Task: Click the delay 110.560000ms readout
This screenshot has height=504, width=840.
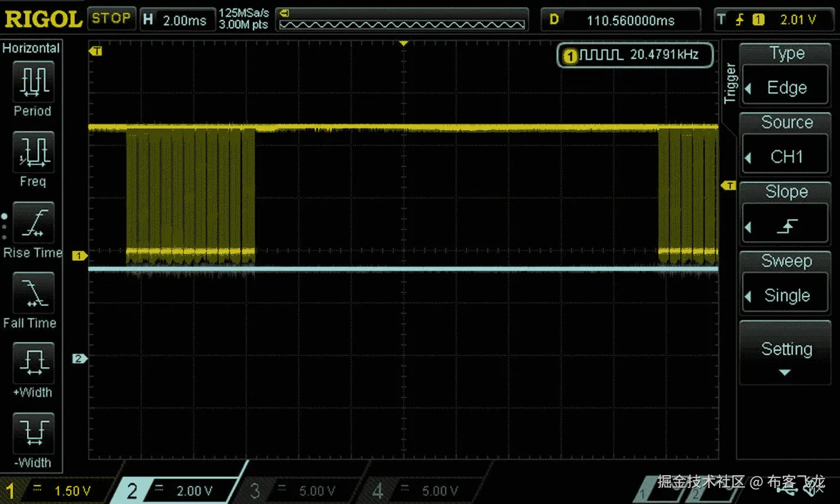Action: click(621, 20)
